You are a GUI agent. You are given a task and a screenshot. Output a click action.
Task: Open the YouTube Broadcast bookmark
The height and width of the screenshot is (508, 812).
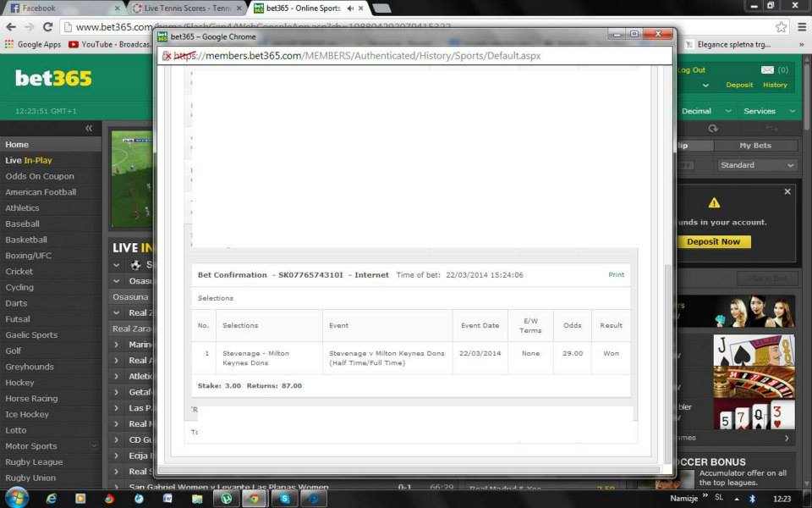109,45
